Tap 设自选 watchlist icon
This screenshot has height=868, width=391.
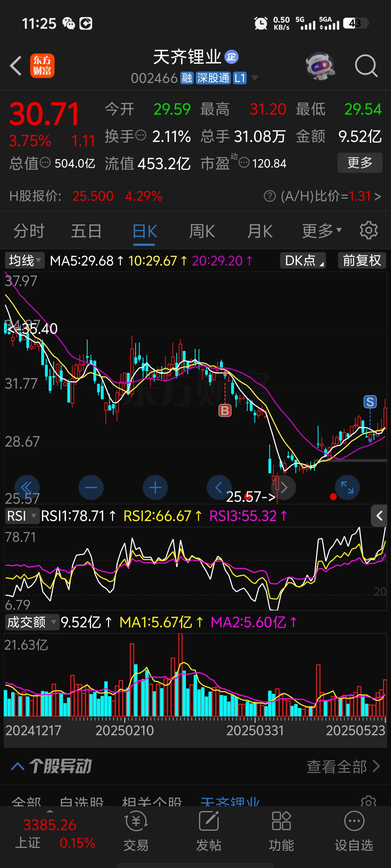(354, 830)
